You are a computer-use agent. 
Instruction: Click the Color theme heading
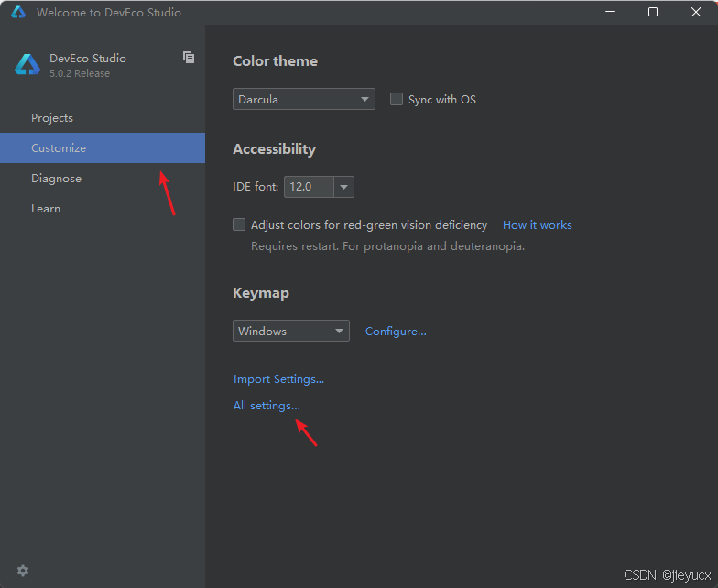click(x=275, y=60)
